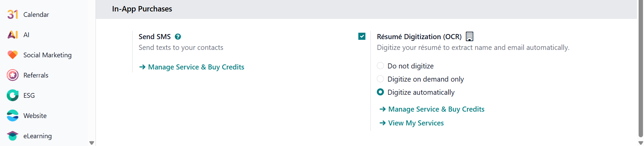
Task: Open the ESG app icon
Action: tap(12, 95)
